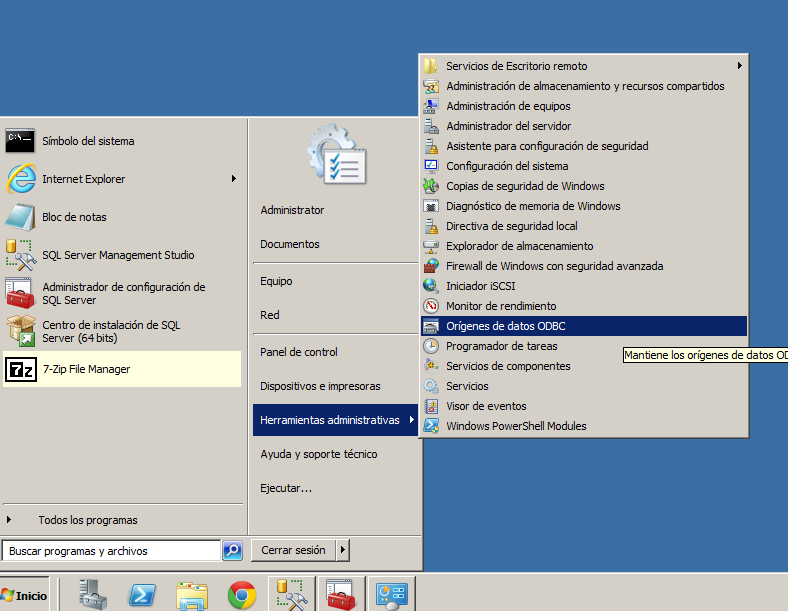
Task: Click the Inicio start button
Action: click(24, 595)
